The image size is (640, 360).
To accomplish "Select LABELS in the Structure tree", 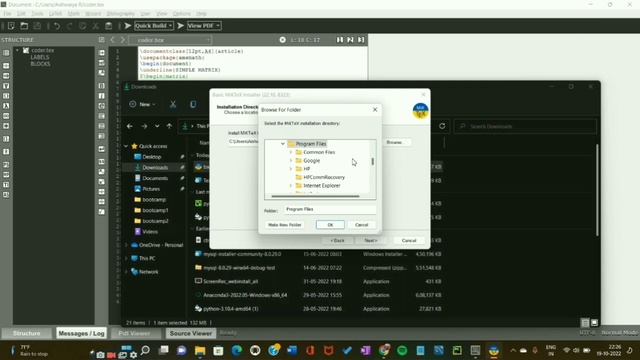I will [40, 57].
